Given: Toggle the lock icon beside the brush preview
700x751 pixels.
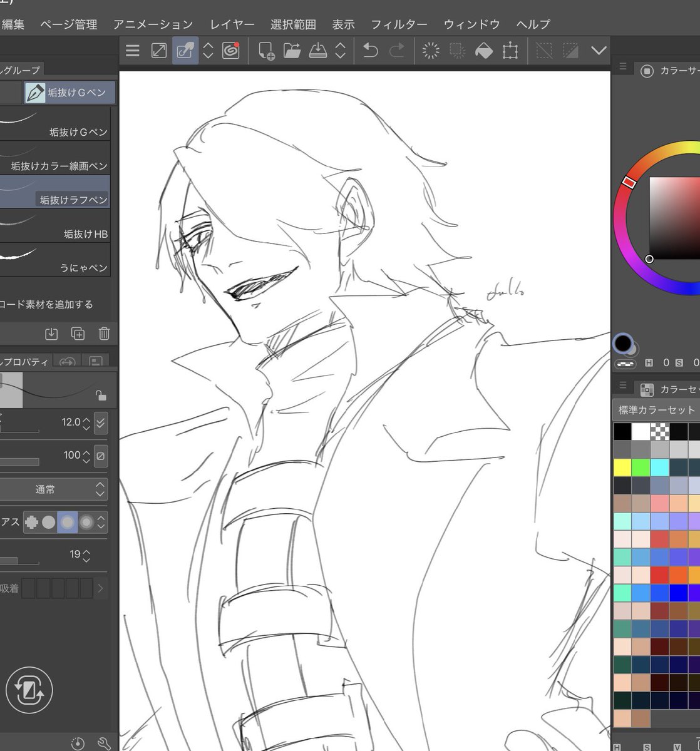Looking at the screenshot, I should tap(101, 395).
